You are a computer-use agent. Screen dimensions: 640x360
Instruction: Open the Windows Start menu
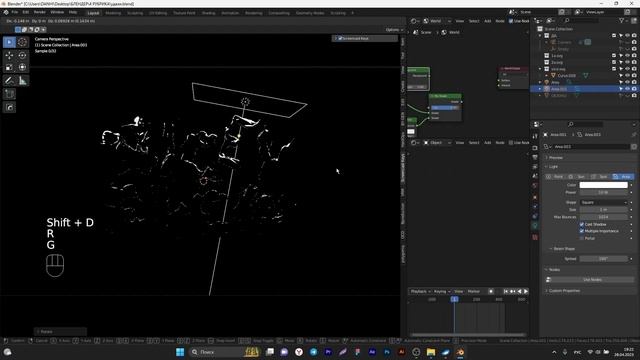click(180, 352)
